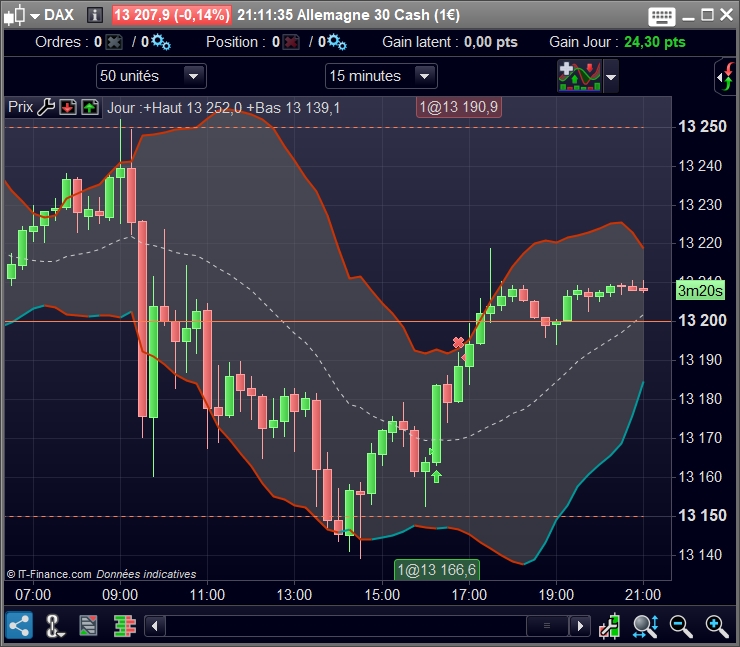
Task: Open chart style menu next to DAX
Action: pyautogui.click(x=35, y=16)
